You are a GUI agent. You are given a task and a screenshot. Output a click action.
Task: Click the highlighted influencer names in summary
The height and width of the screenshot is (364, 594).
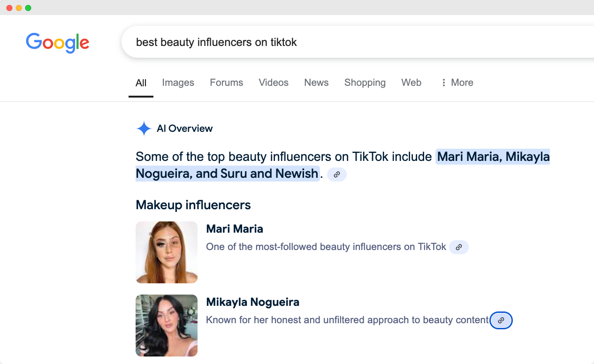point(343,165)
